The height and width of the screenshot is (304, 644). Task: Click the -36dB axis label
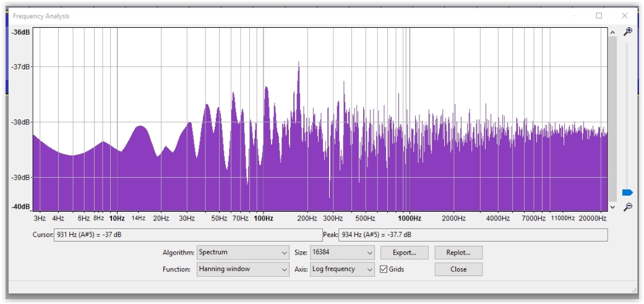(x=20, y=32)
